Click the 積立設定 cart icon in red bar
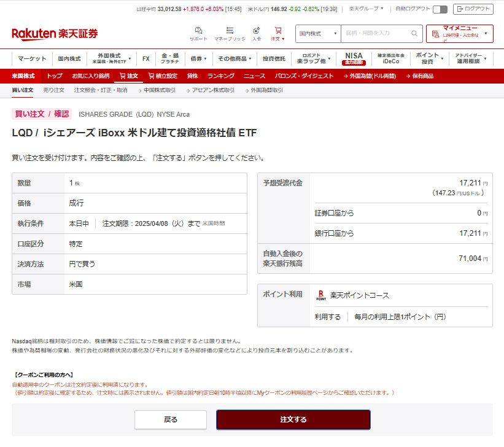The height and width of the screenshot is (447, 504). (151, 76)
